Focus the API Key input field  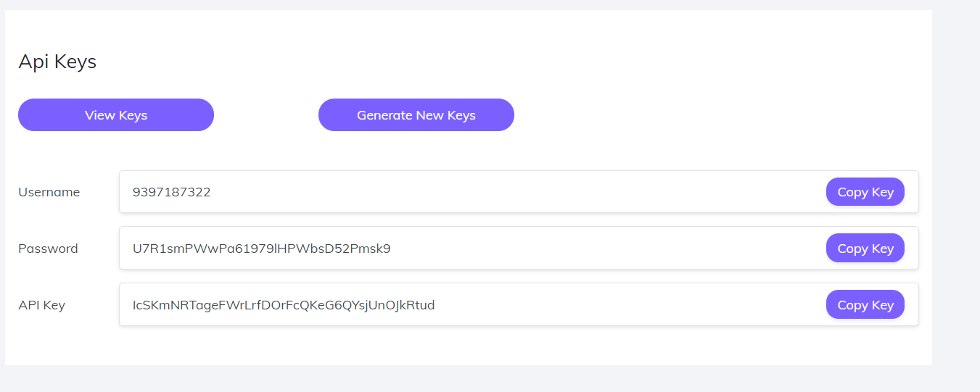tap(617, 305)
